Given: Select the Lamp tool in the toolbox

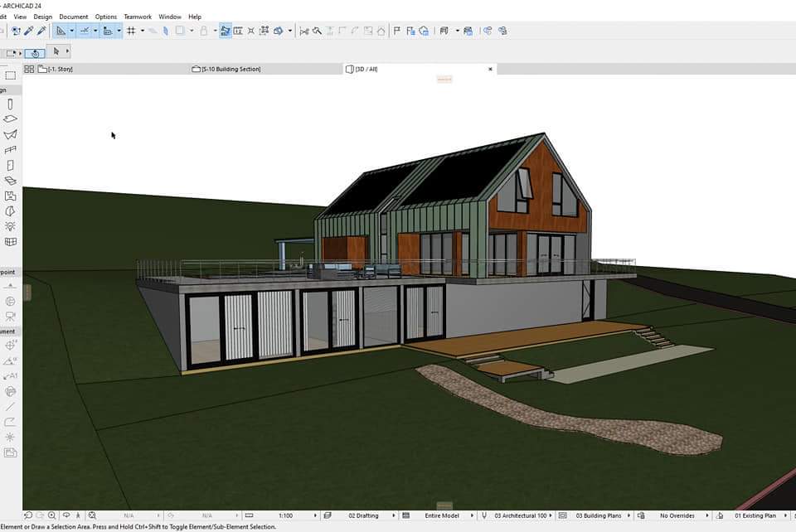Looking at the screenshot, I should pyautogui.click(x=10, y=225).
